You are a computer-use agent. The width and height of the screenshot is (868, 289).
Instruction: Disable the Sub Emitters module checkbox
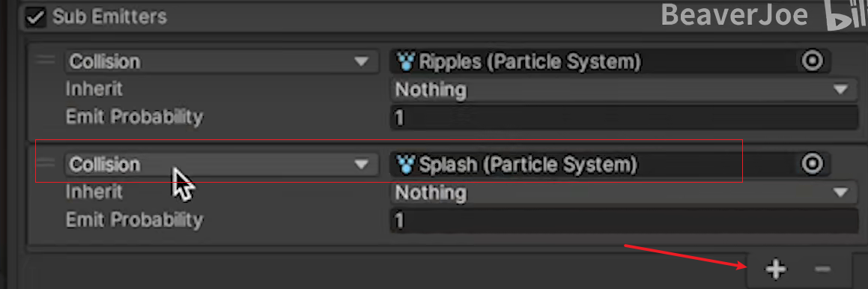[37, 16]
